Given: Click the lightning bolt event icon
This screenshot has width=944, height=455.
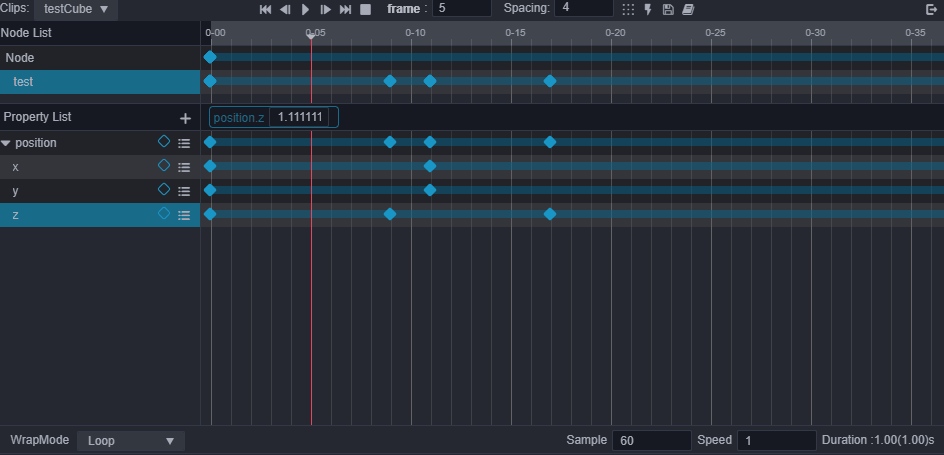Looking at the screenshot, I should click(648, 9).
